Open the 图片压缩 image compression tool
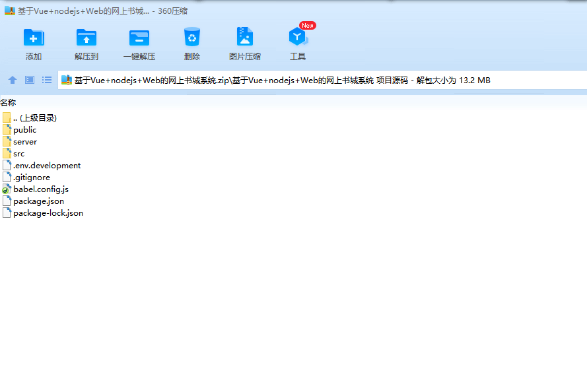This screenshot has height=392, width=587. click(x=245, y=37)
